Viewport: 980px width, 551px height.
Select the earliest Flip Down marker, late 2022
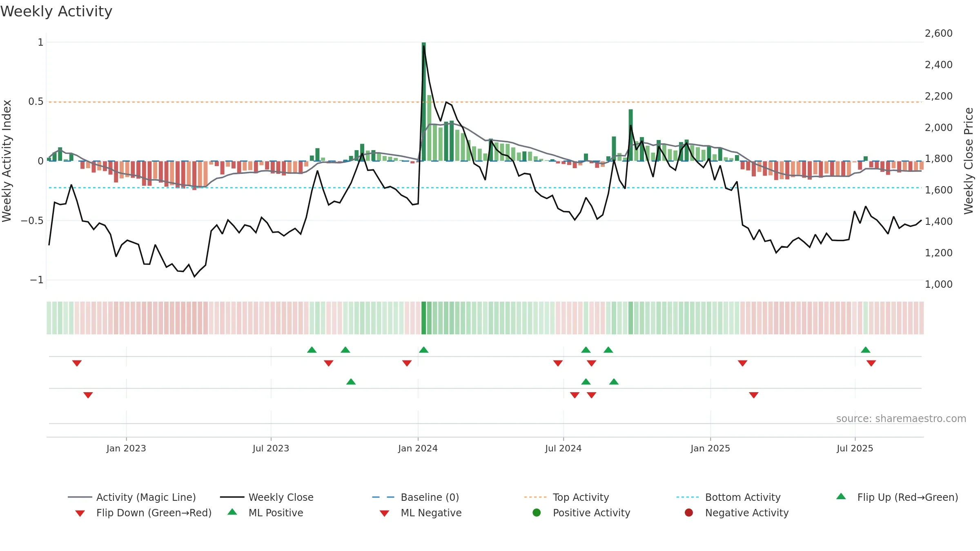77,363
